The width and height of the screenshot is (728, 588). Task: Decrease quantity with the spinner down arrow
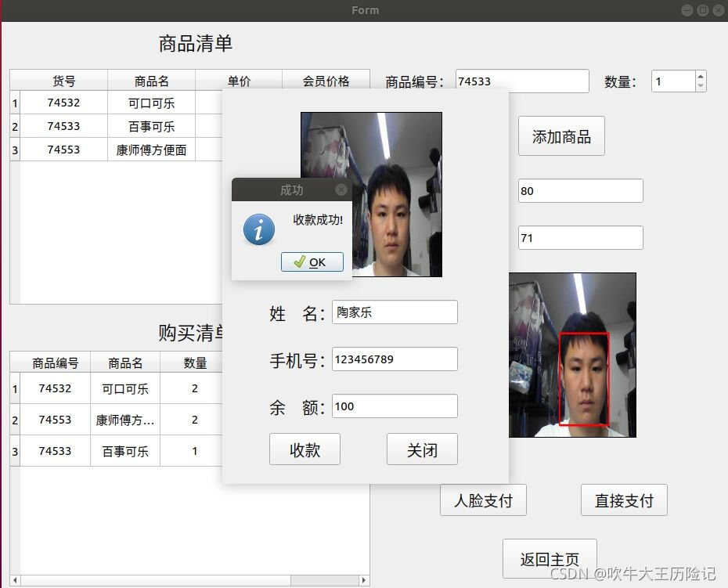[x=700, y=86]
